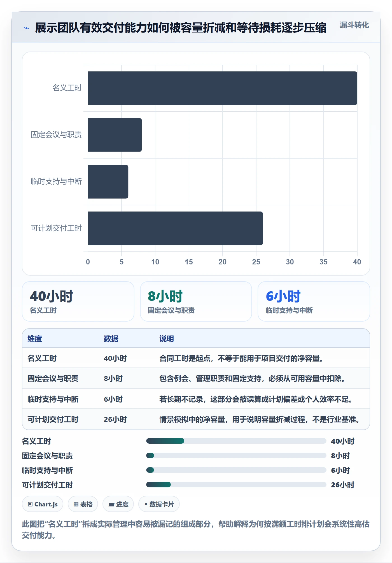The image size is (392, 563).
Task: Click the 进度 chip
Action: 118,504
